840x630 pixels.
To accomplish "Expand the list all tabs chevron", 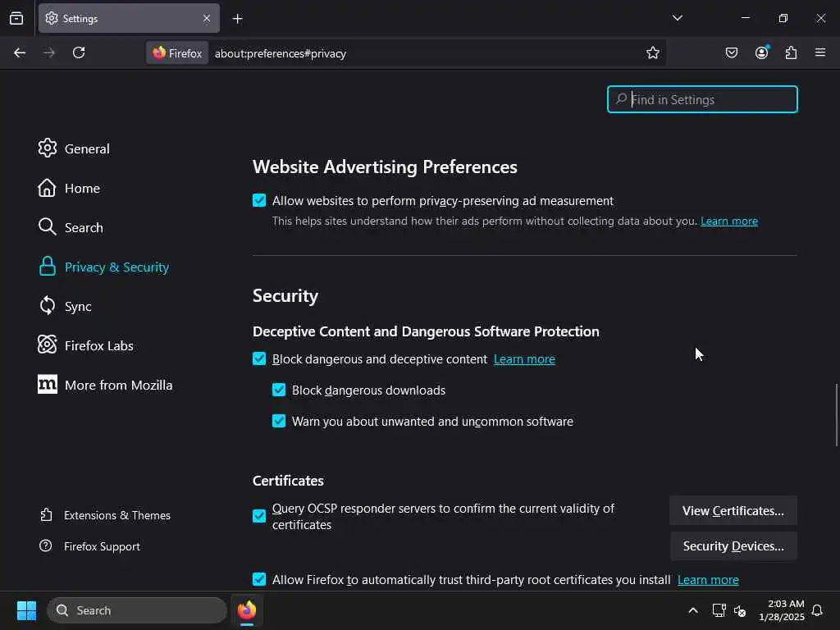I will tap(678, 18).
